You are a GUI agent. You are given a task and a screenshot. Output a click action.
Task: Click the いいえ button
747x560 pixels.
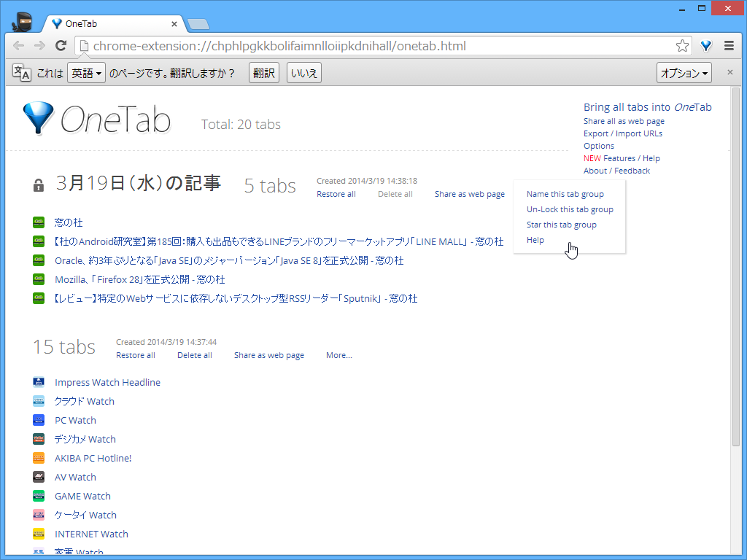(304, 73)
